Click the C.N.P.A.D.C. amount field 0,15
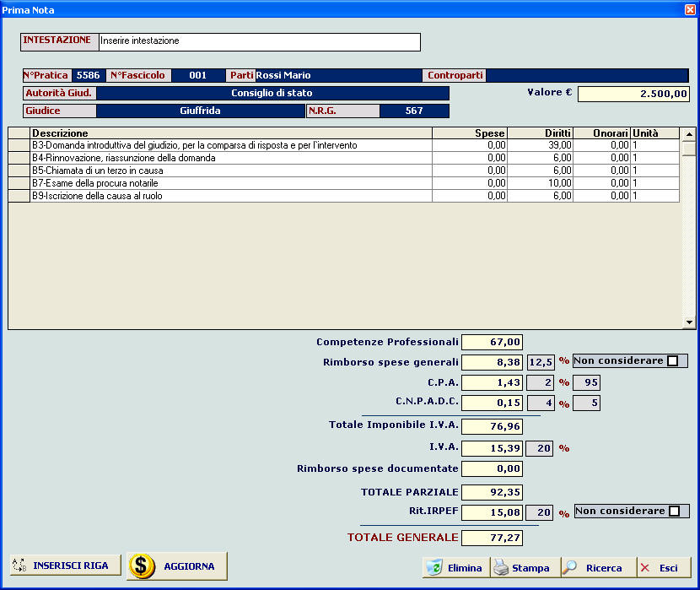Screen dimensions: 700x590 492,403
